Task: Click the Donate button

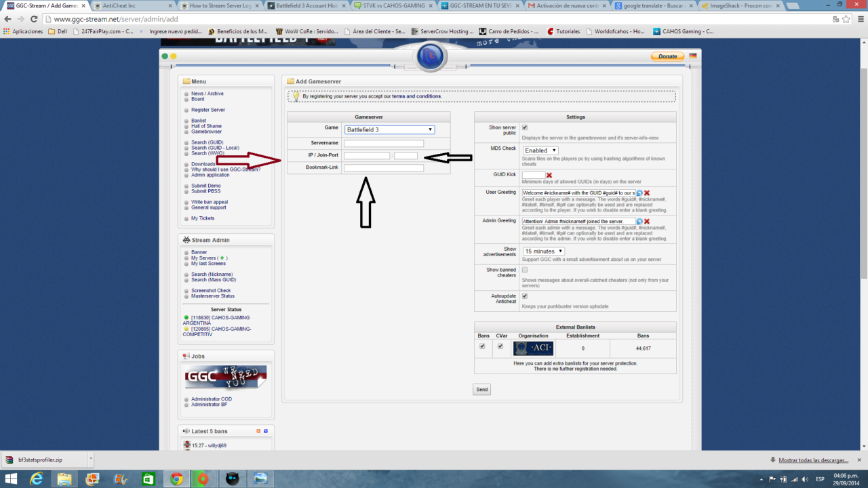Action: coord(667,56)
